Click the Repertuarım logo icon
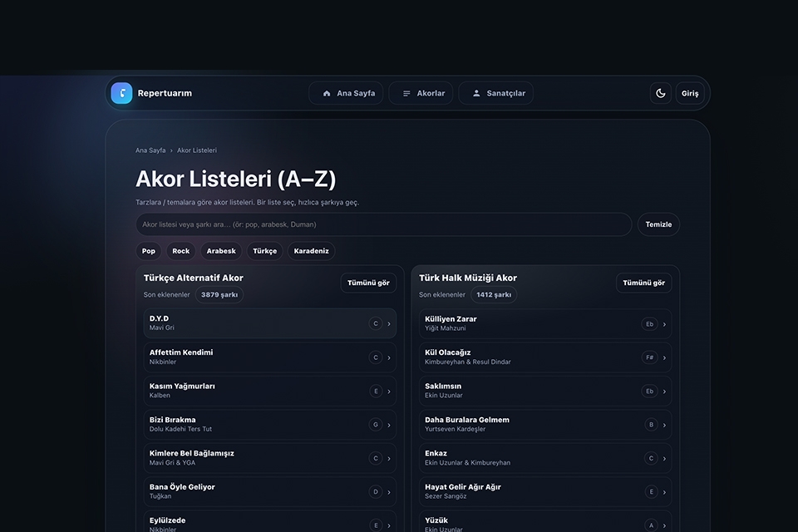Screen dimensions: 798x532 (121, 93)
